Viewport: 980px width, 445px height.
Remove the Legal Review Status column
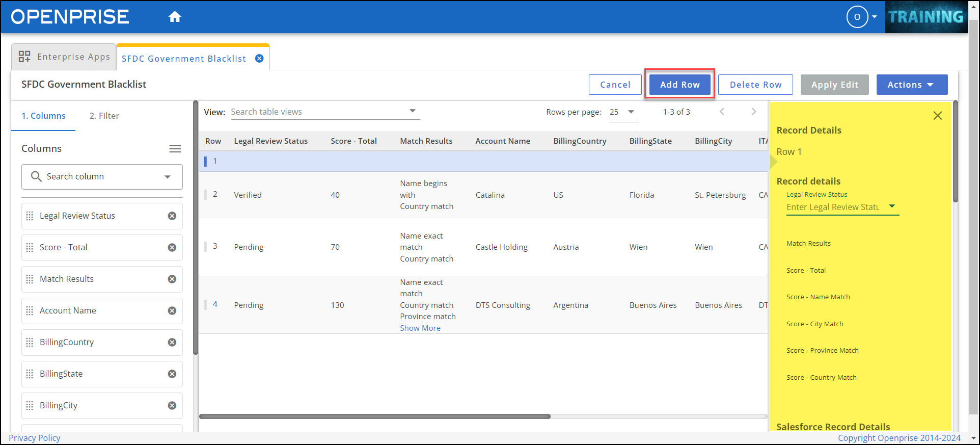tap(172, 216)
